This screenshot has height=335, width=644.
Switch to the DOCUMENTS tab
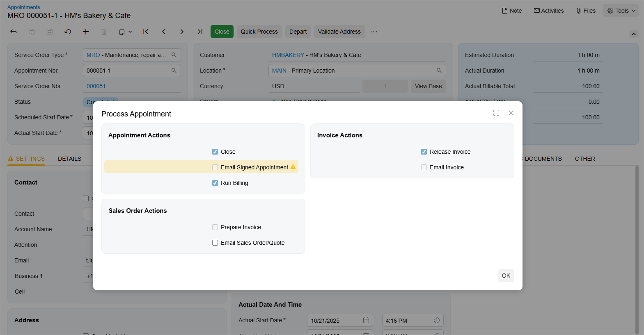[x=543, y=159]
